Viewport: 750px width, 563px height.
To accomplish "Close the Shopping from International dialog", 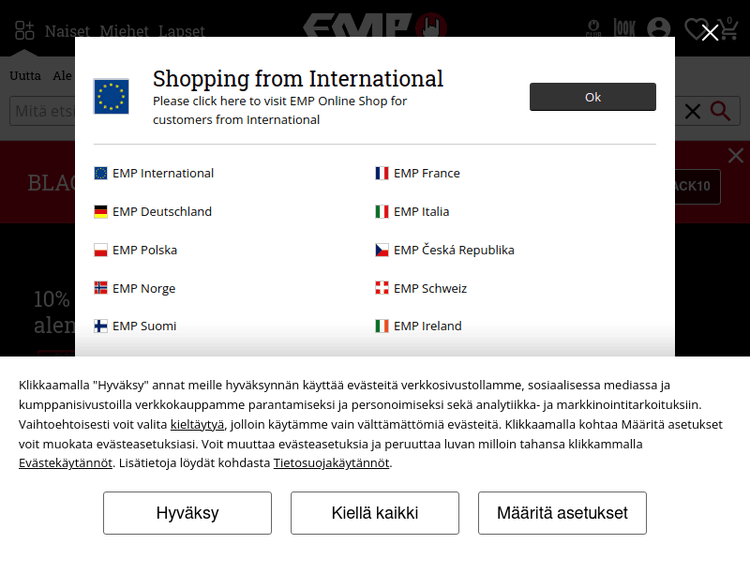I will (x=710, y=33).
